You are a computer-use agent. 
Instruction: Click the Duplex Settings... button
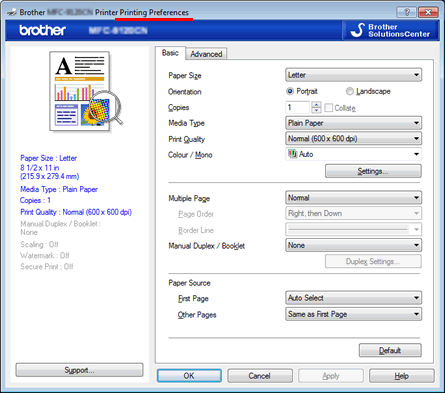tap(373, 261)
